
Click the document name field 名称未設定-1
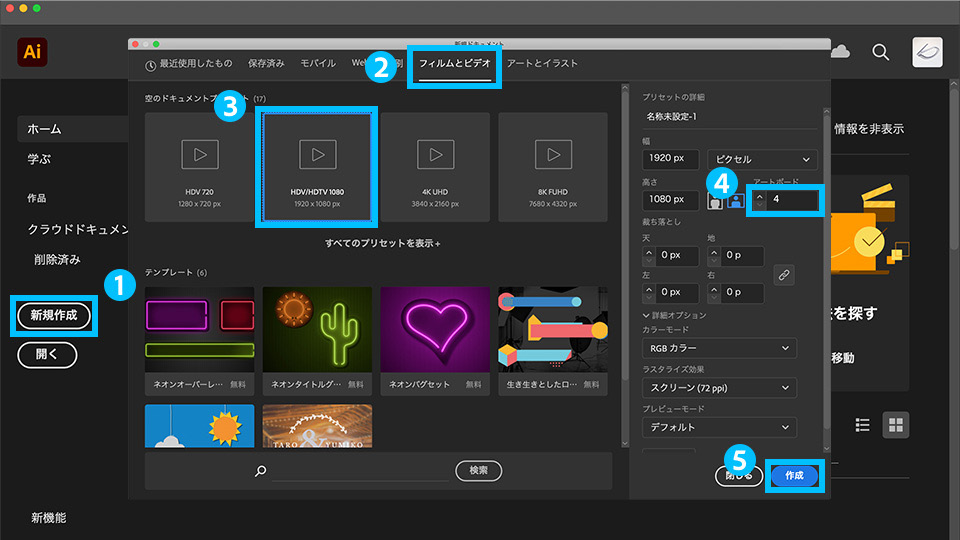[730, 116]
